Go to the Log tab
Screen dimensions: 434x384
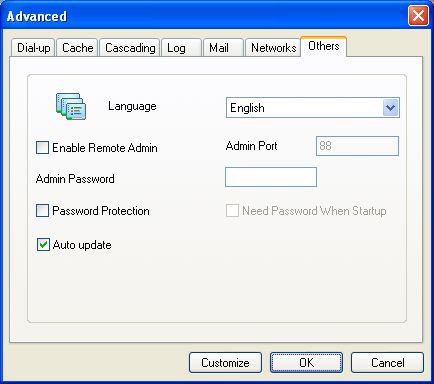181,48
